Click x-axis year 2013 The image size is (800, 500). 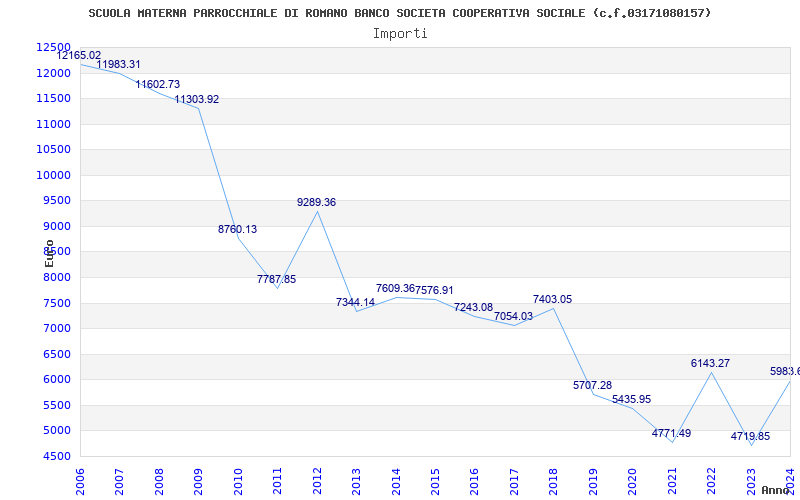(x=356, y=481)
